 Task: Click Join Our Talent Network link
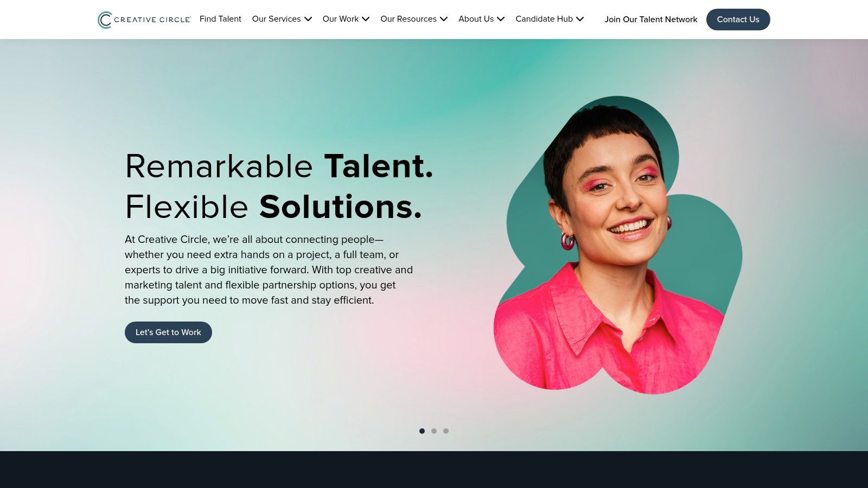[651, 20]
